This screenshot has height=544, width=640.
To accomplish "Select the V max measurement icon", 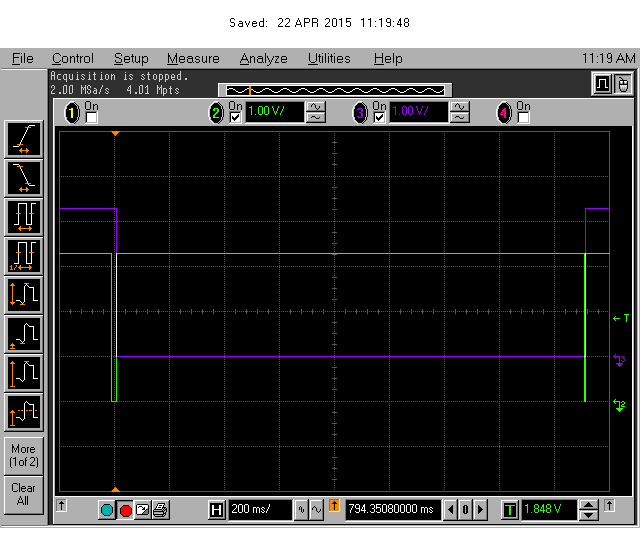I will point(24,374).
